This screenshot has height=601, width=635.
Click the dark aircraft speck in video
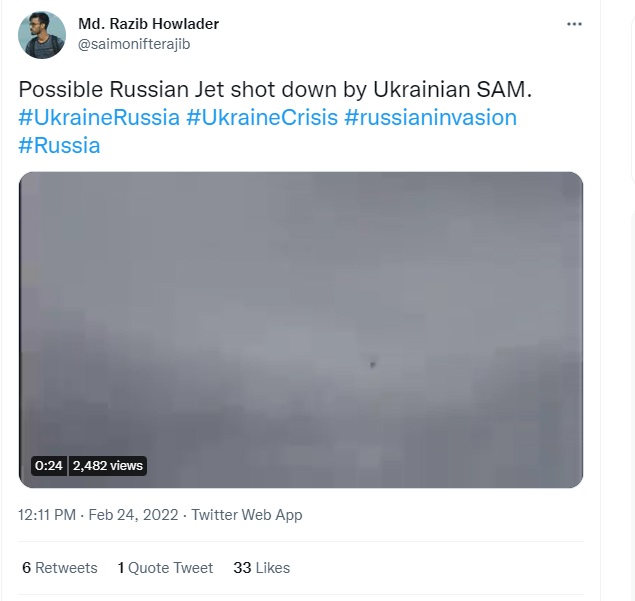tap(373, 365)
